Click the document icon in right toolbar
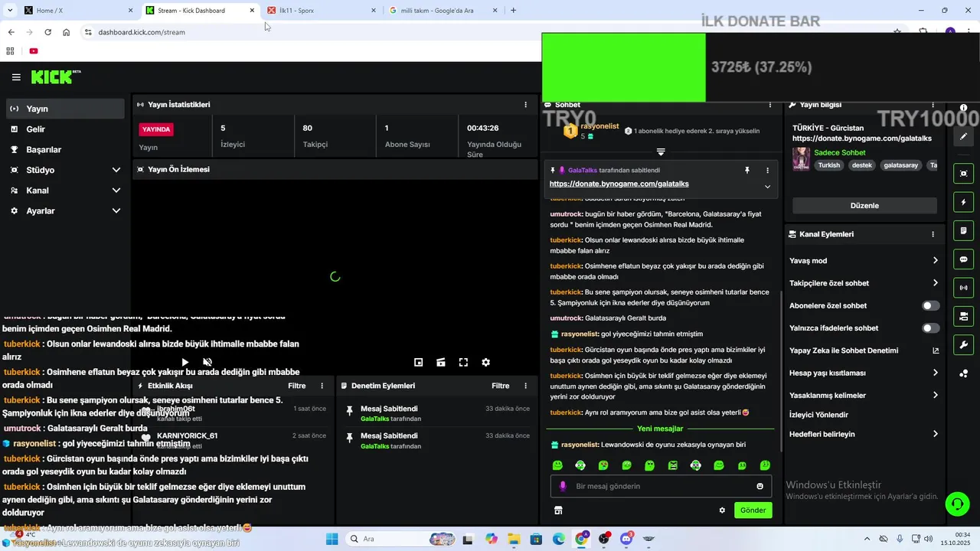Image resolution: width=980 pixels, height=551 pixels. (963, 231)
